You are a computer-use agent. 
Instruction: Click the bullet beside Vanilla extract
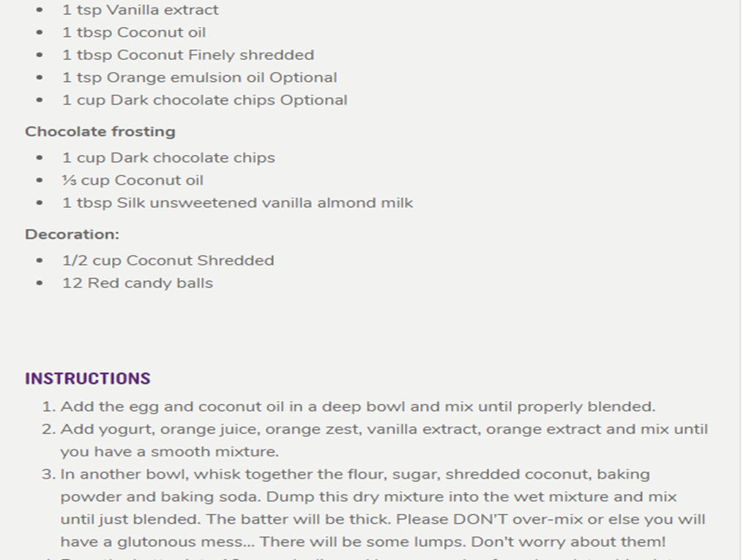pyautogui.click(x=40, y=10)
